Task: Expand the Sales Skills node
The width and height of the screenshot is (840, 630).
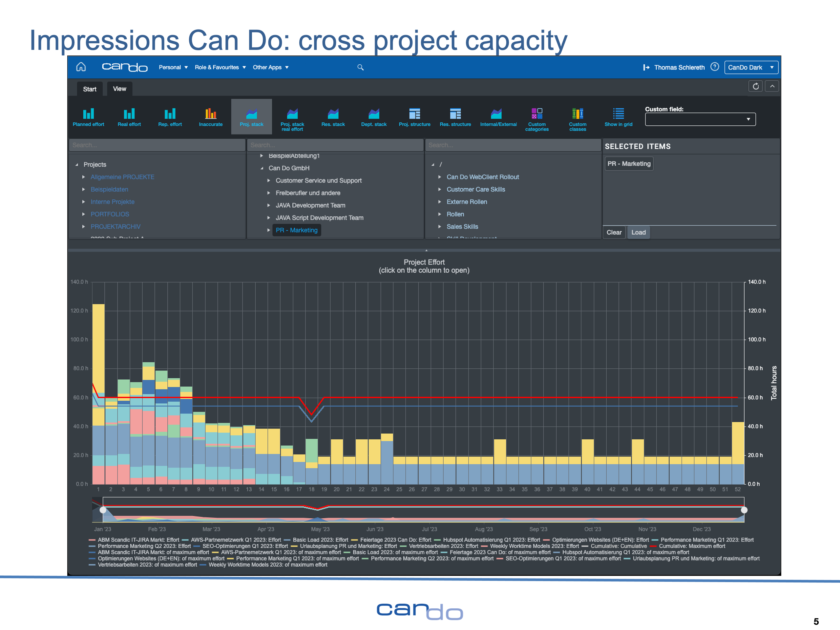Action: (x=439, y=227)
